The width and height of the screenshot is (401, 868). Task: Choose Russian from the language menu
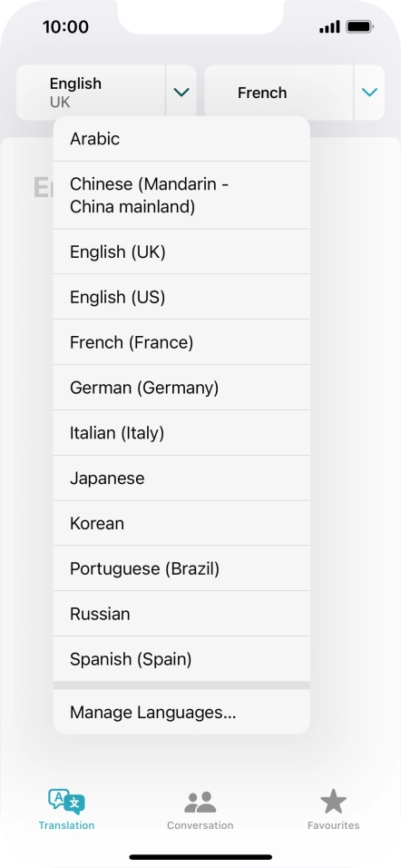(x=181, y=614)
